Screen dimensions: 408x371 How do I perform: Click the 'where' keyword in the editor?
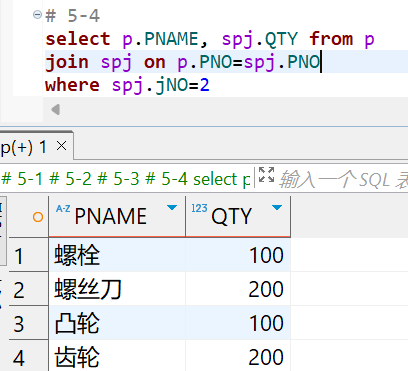coord(72,85)
